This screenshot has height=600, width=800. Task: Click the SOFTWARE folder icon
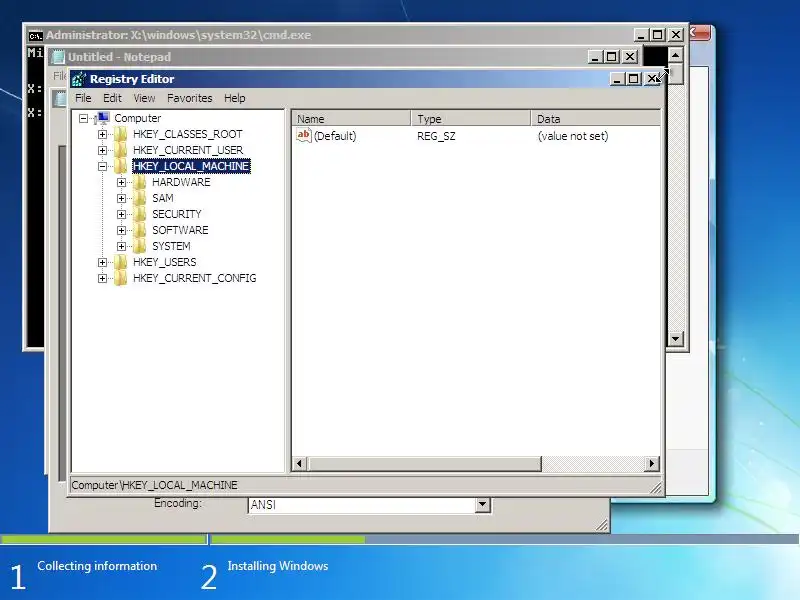(140, 230)
